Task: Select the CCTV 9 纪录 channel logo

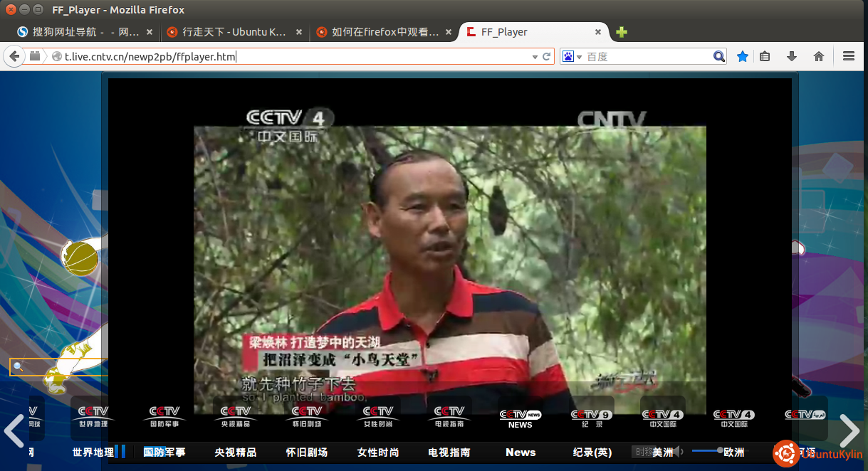Action: [591, 418]
